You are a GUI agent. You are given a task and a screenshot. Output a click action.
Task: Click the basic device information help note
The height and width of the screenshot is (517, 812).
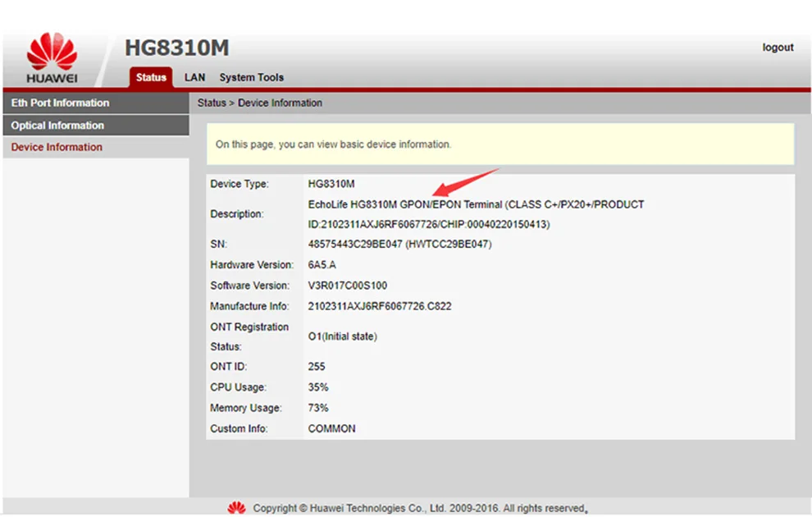pos(500,144)
